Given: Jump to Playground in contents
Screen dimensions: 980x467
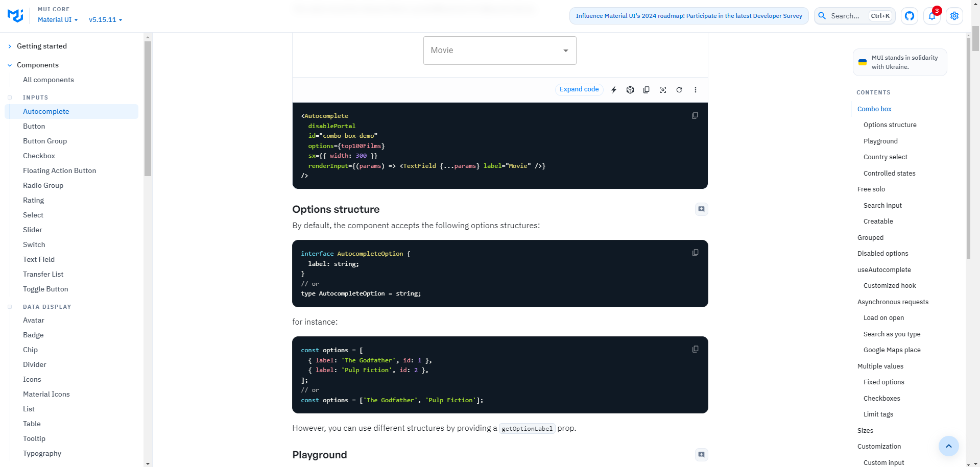Looking at the screenshot, I should pos(880,141).
